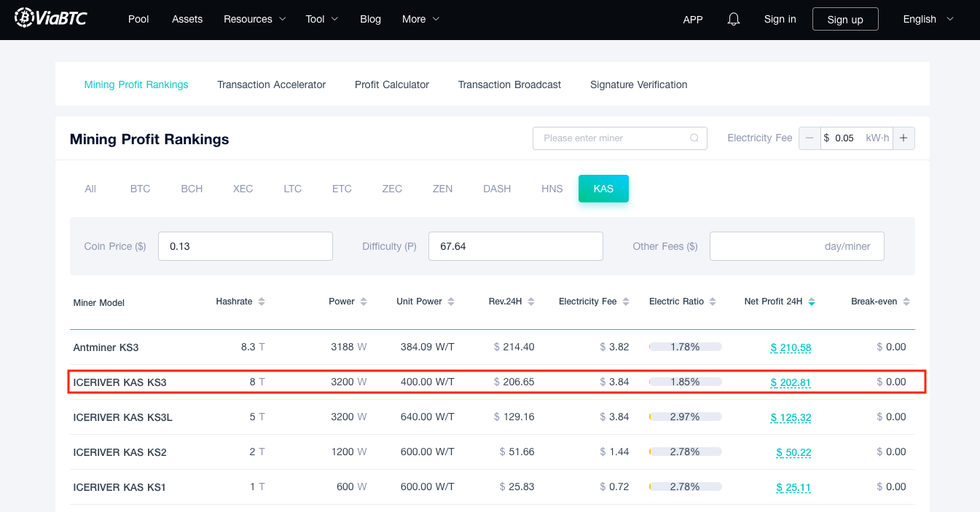Decrease electricity fee with minus button

[810, 138]
